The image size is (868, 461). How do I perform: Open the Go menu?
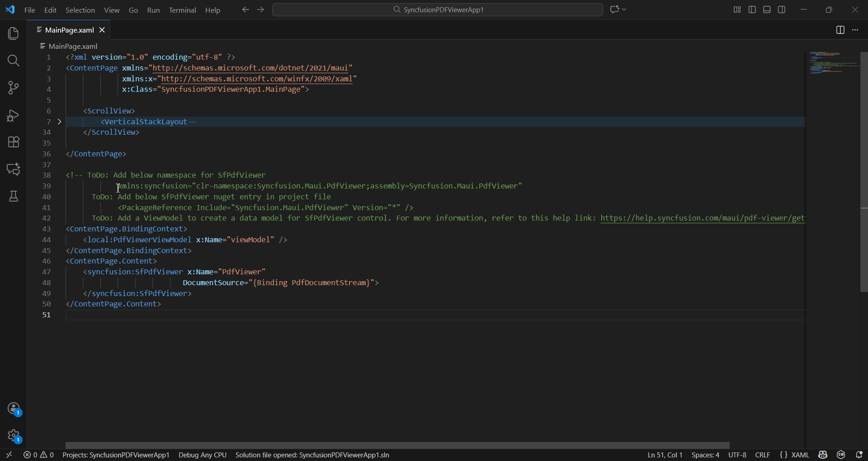(x=133, y=10)
